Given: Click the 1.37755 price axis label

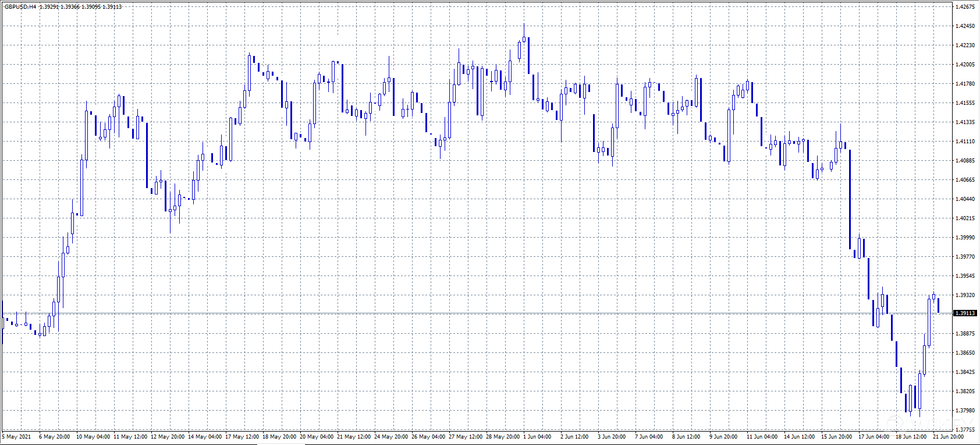Looking at the screenshot, I should 965,430.
